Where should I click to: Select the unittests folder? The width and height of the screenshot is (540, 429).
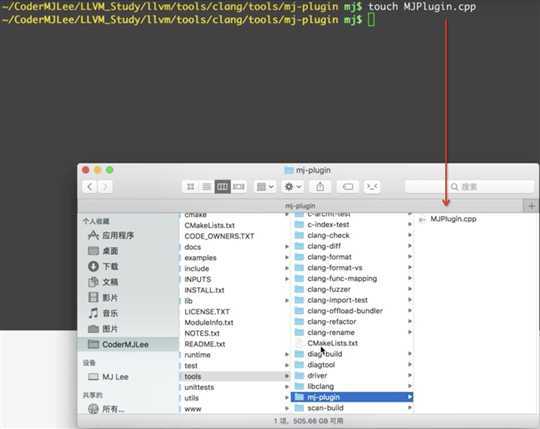[x=199, y=387]
